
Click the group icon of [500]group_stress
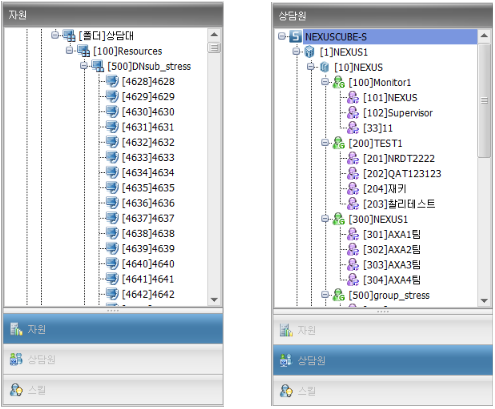pyautogui.click(x=339, y=295)
